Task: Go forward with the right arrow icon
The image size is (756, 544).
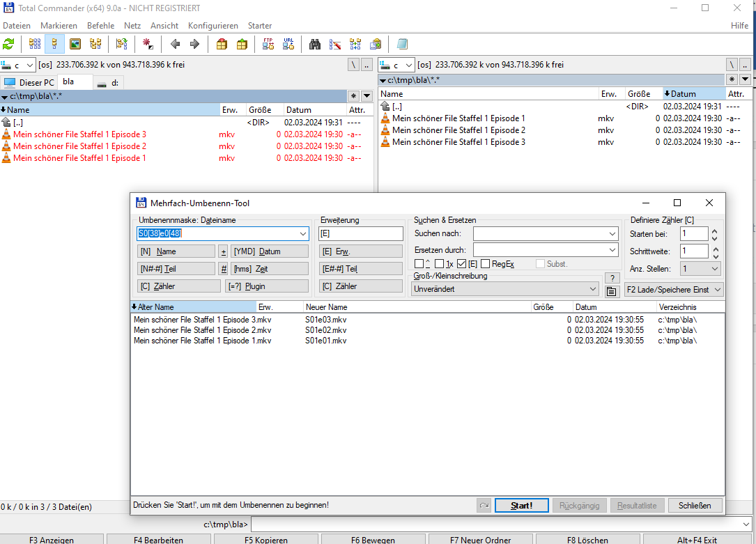Action: tap(195, 45)
